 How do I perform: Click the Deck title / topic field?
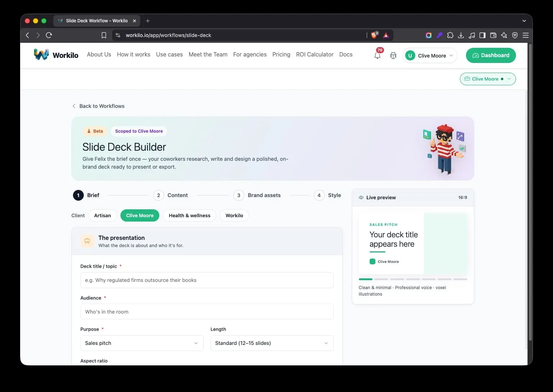coord(207,280)
